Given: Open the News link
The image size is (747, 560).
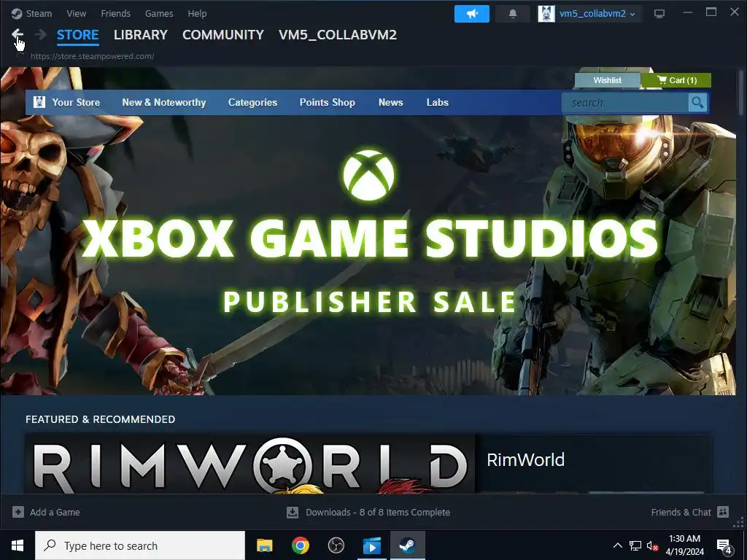Looking at the screenshot, I should (x=391, y=102).
